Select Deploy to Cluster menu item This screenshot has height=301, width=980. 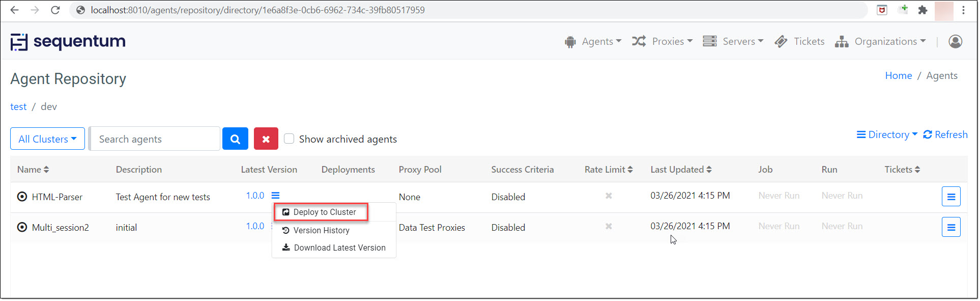tap(321, 212)
